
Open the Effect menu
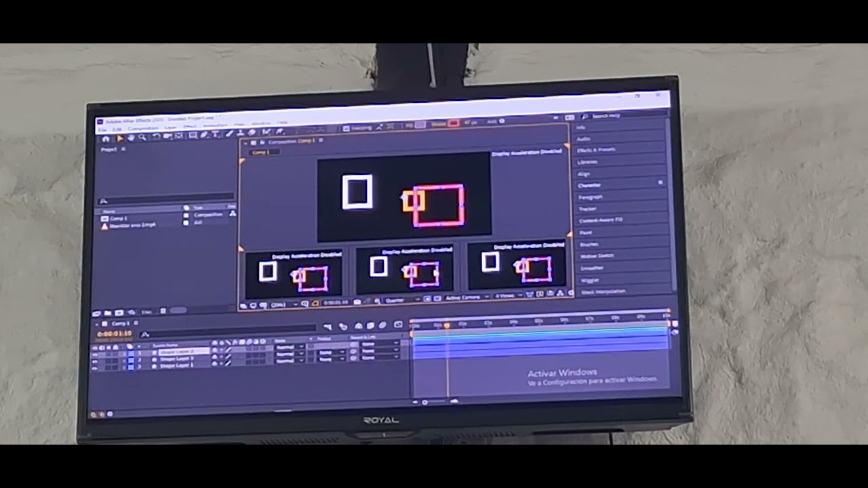coord(189,127)
